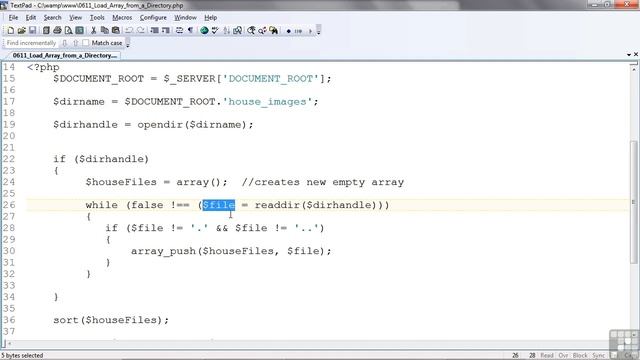Copy selection using the Copy icon
Image resolution: width=640 pixels, height=360 pixels.
click(x=104, y=31)
